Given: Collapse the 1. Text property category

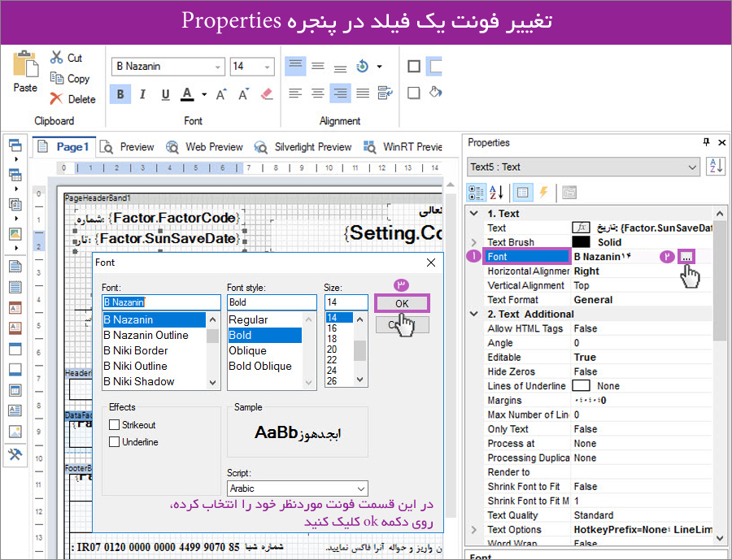Looking at the screenshot, I should pyautogui.click(x=474, y=214).
